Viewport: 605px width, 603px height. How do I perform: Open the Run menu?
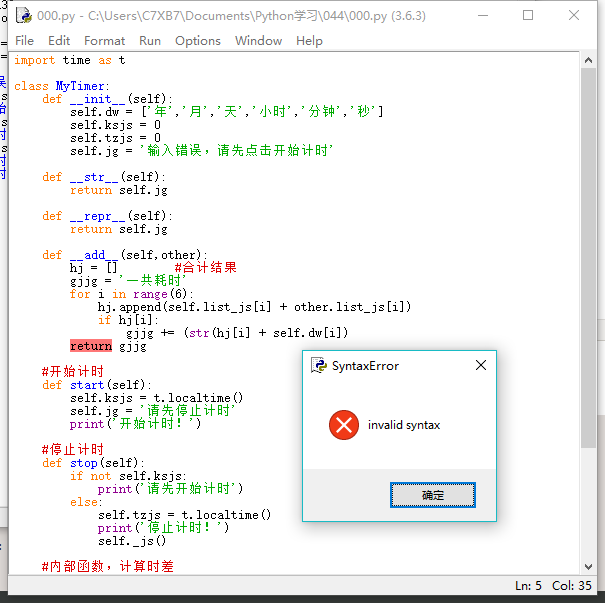click(x=150, y=41)
